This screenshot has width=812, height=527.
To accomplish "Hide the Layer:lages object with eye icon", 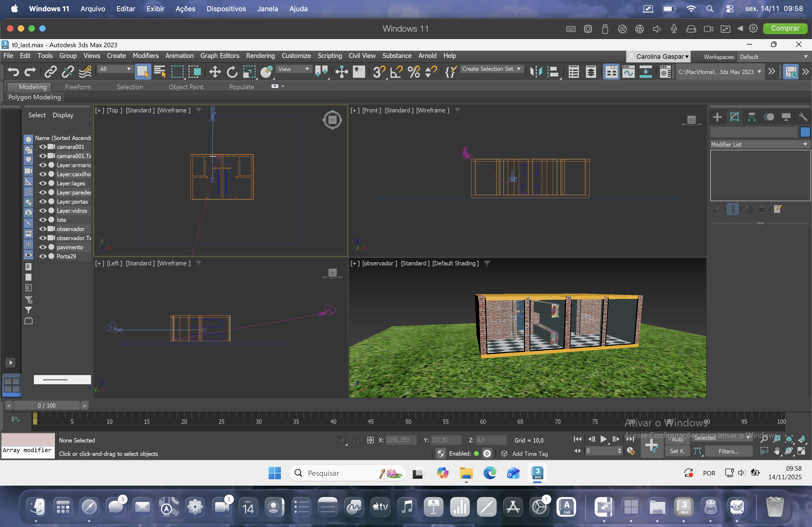I will pyautogui.click(x=43, y=183).
